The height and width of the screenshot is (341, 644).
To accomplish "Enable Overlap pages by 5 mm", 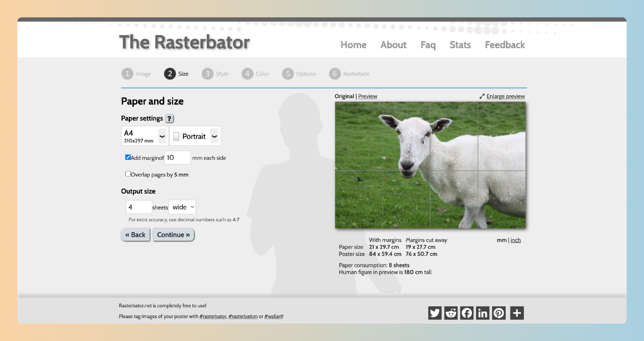I will click(128, 173).
